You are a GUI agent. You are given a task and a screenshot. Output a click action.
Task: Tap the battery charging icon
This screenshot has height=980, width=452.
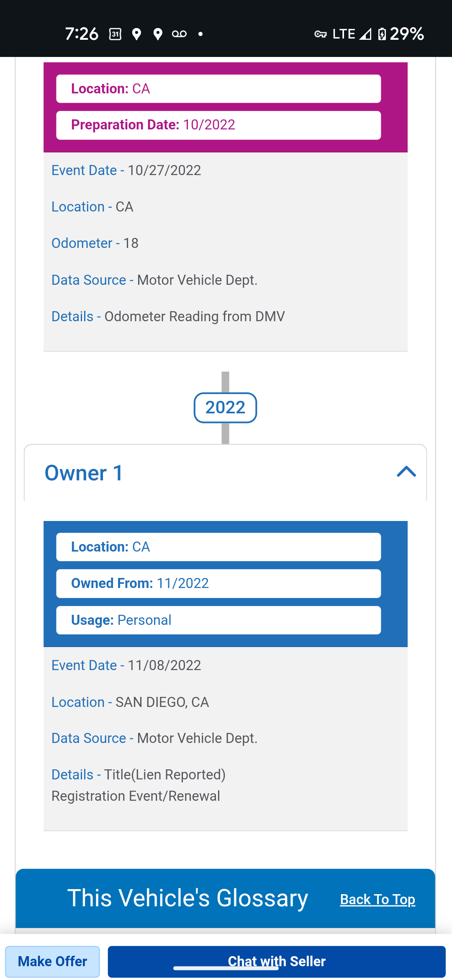click(x=382, y=34)
